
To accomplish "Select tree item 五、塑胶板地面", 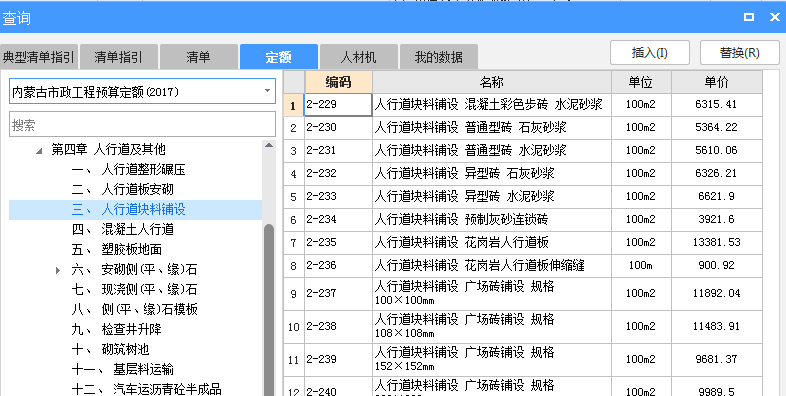I will [x=117, y=250].
